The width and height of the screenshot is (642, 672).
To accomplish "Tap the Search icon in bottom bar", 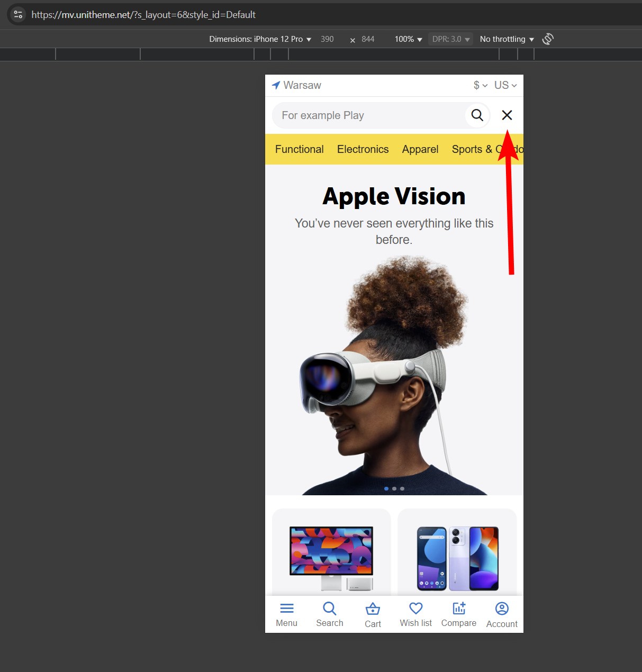I will [x=330, y=609].
